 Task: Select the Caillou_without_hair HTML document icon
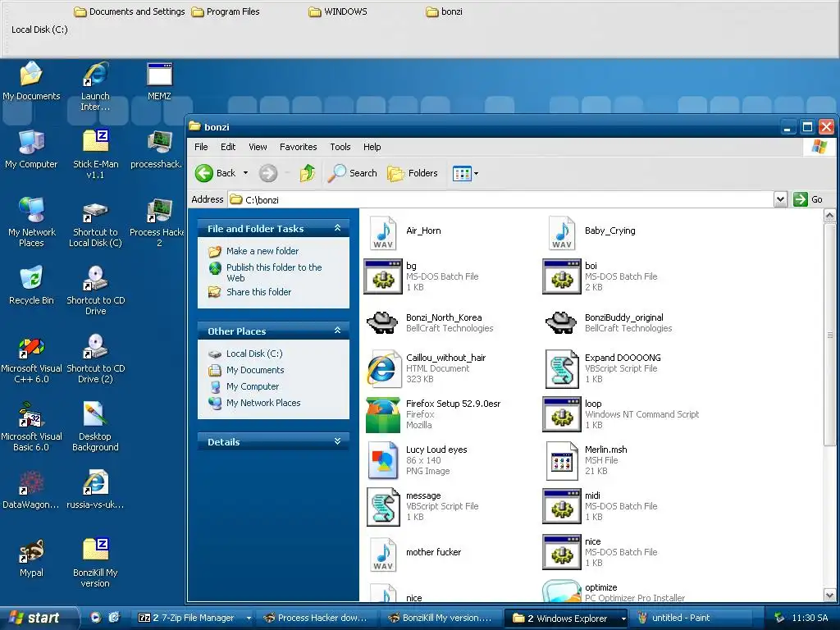pyautogui.click(x=383, y=368)
